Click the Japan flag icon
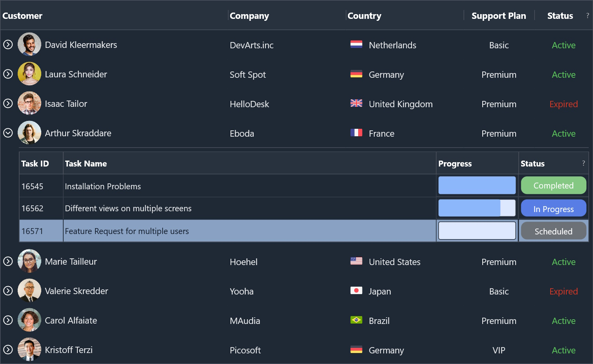 pos(356,291)
